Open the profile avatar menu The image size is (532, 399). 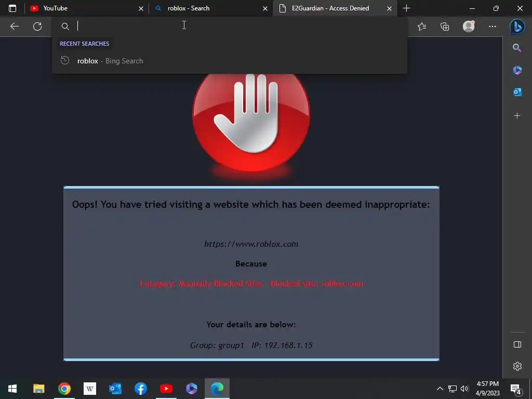point(469,26)
